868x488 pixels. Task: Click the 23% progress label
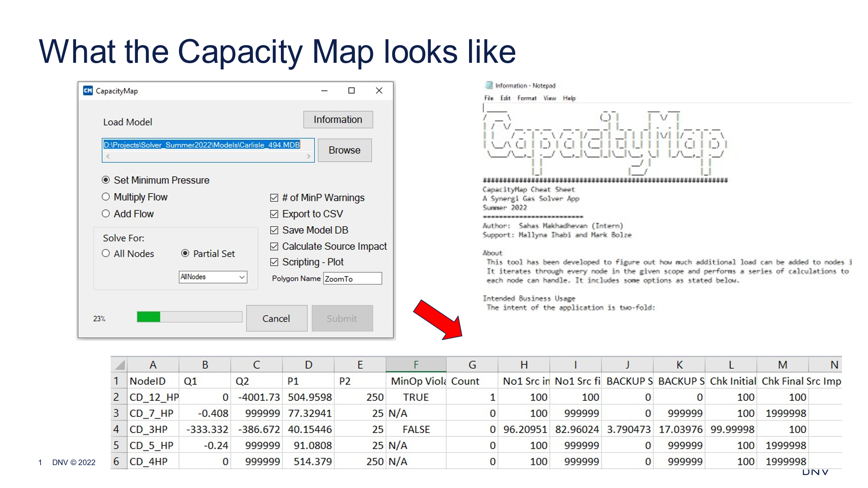coord(99,319)
